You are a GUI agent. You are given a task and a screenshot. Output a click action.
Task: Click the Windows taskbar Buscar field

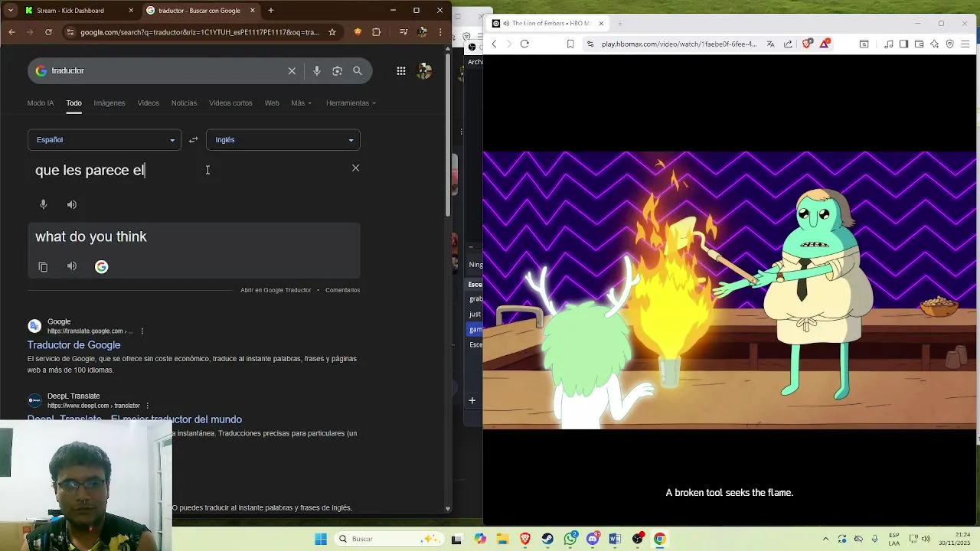pos(389,539)
